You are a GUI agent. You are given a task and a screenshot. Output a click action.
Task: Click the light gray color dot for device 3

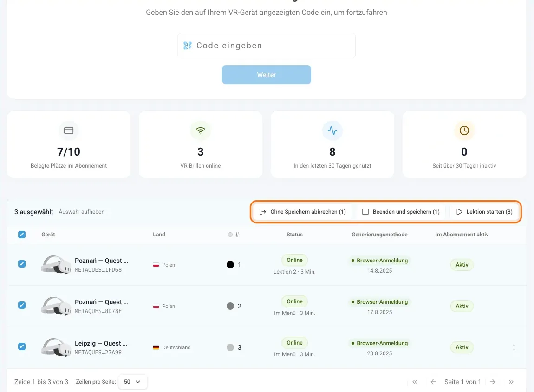230,347
